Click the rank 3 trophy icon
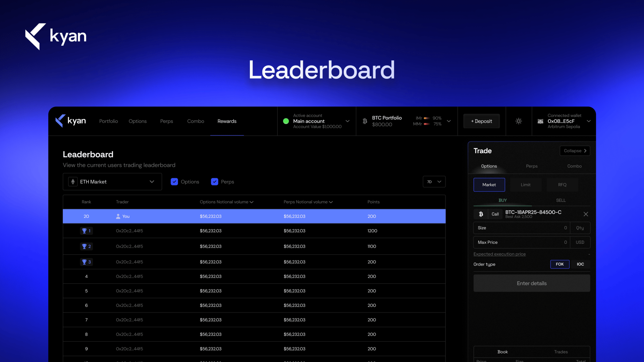The height and width of the screenshot is (362, 644). [x=85, y=262]
